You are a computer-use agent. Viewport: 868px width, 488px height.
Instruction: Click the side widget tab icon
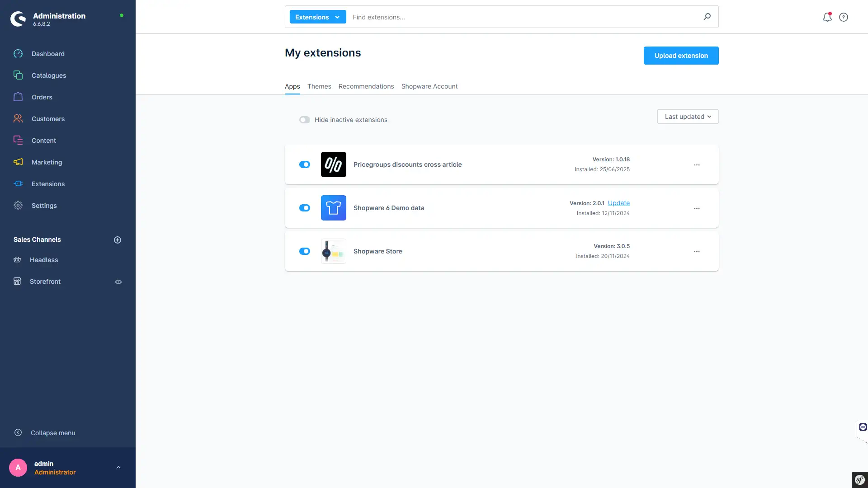pyautogui.click(x=863, y=427)
